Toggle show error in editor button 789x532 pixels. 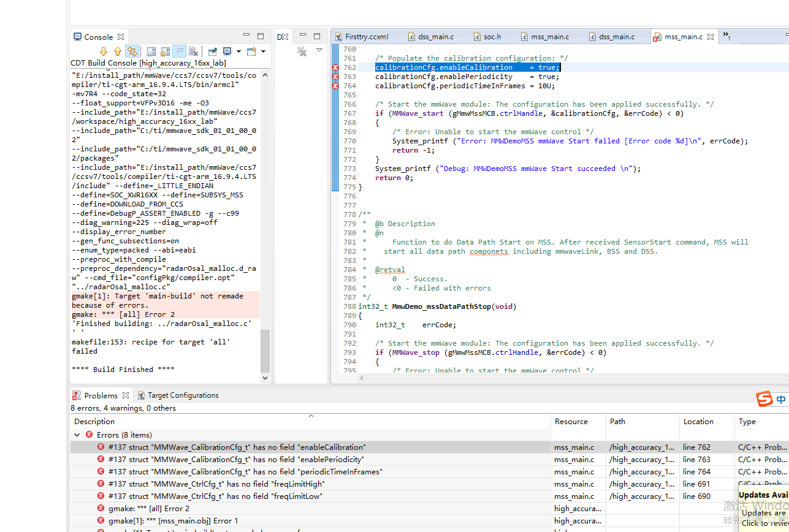(131, 51)
